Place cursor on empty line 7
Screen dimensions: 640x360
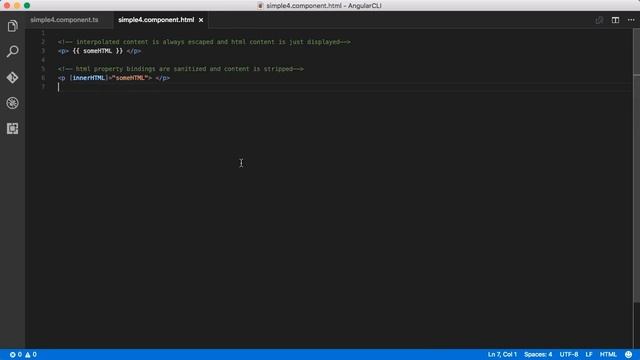coord(345,87)
